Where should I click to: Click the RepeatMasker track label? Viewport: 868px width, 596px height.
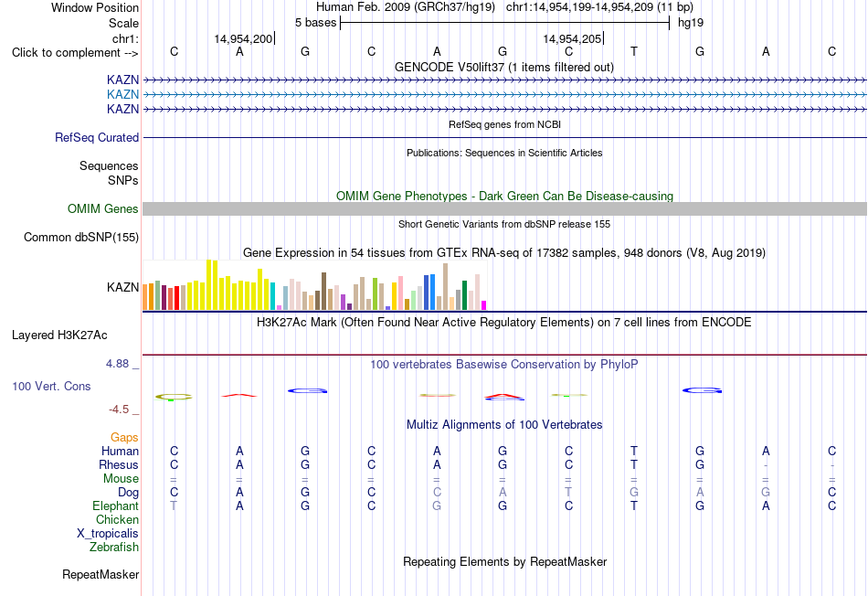coord(101,574)
